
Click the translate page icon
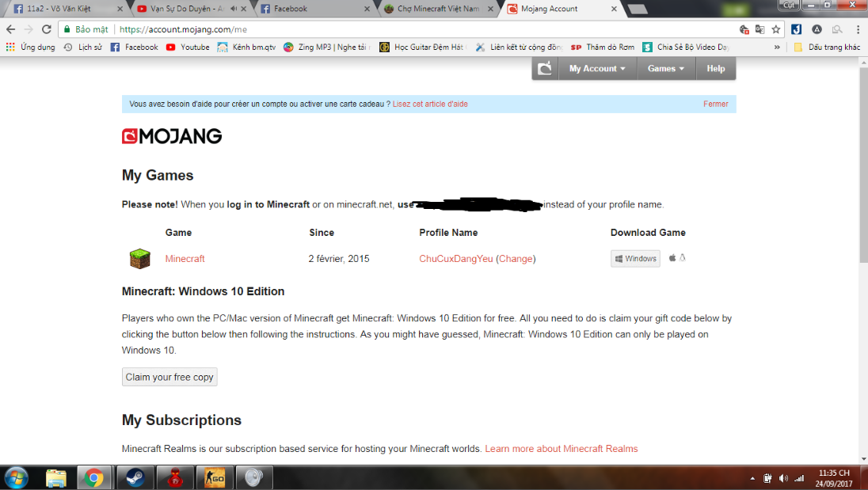[760, 29]
